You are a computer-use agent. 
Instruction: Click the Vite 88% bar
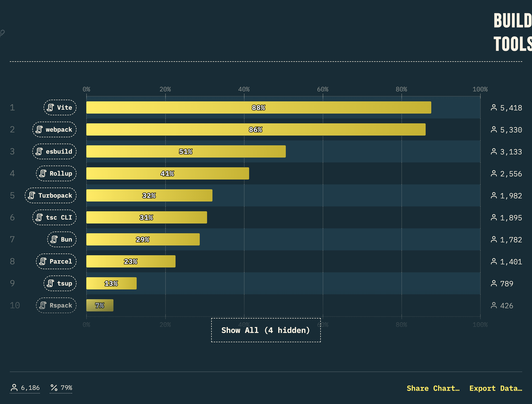pyautogui.click(x=259, y=107)
